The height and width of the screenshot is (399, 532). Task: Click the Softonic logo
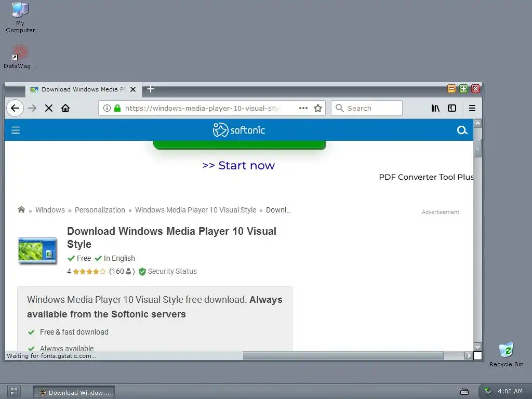(x=239, y=130)
